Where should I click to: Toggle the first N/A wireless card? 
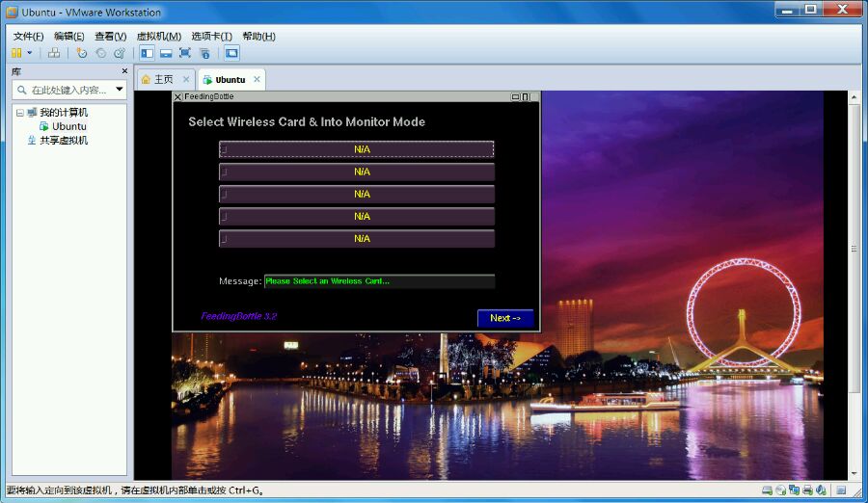point(357,149)
